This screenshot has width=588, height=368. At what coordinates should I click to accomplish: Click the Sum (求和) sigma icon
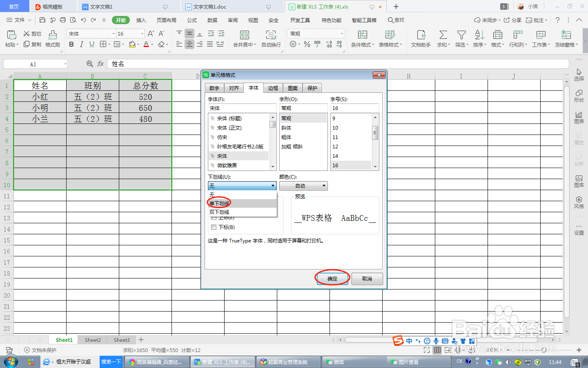(443, 35)
